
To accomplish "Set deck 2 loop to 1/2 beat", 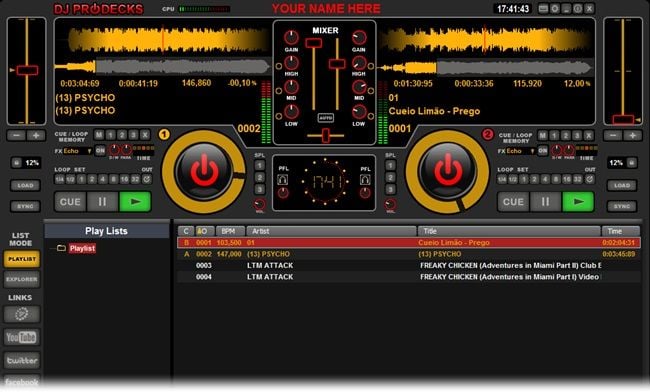I will pos(513,179).
